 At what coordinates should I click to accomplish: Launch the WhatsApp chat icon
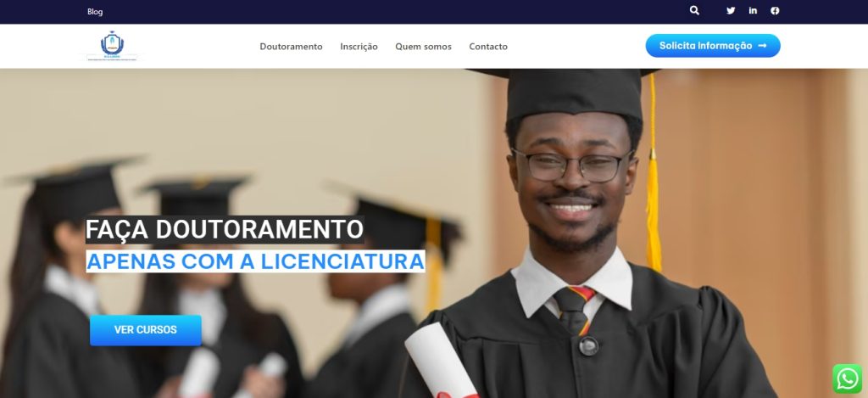point(848,378)
